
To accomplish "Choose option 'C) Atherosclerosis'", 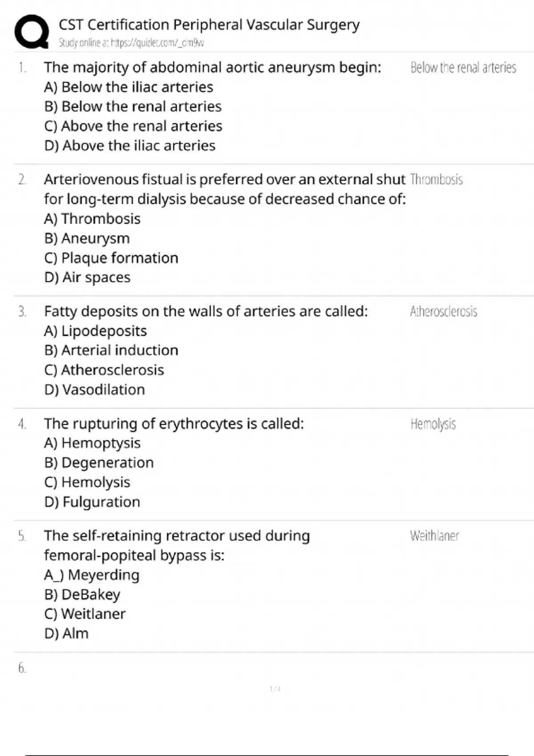I will tap(104, 370).
